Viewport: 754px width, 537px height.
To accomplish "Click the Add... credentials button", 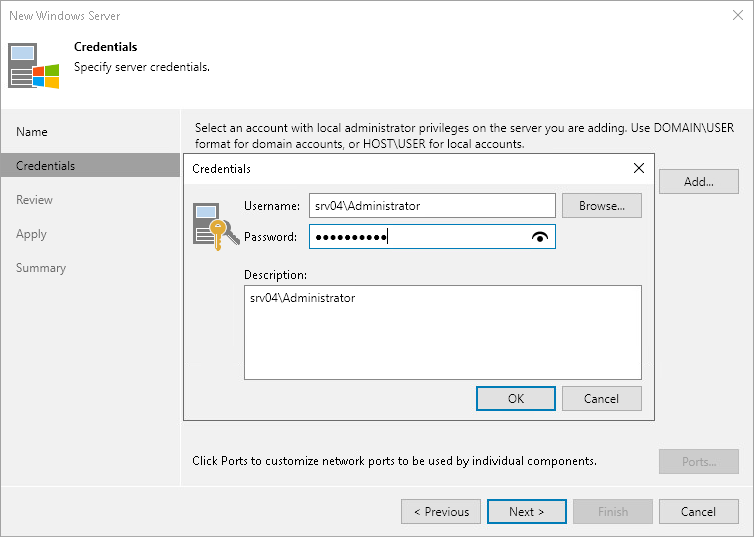I will point(699,182).
